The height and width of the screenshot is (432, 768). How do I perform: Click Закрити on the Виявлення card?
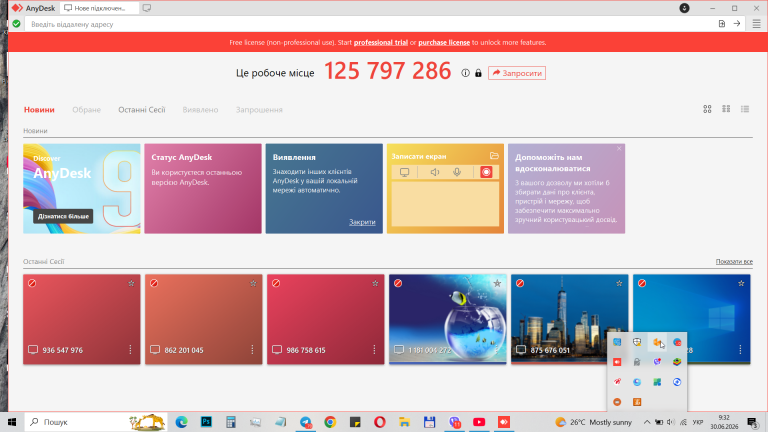coord(362,222)
